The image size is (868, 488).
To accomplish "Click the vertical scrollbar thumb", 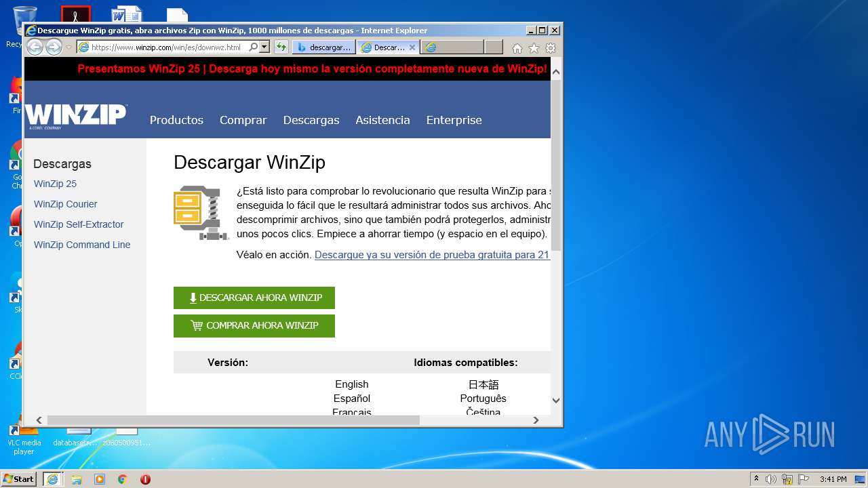I will [x=556, y=165].
